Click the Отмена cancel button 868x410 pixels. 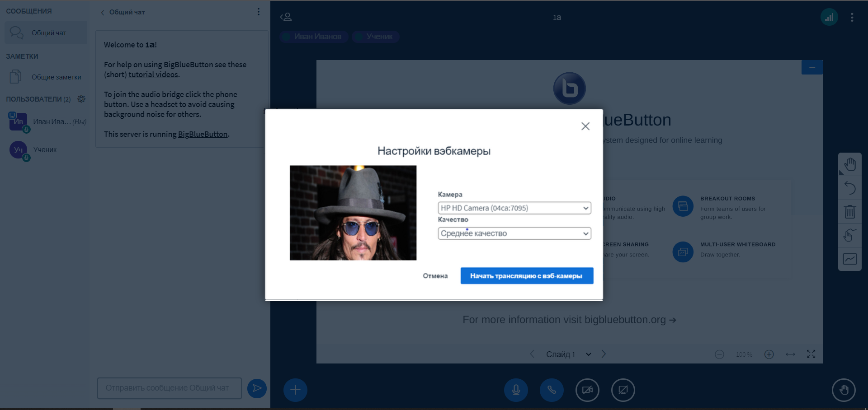(x=435, y=276)
